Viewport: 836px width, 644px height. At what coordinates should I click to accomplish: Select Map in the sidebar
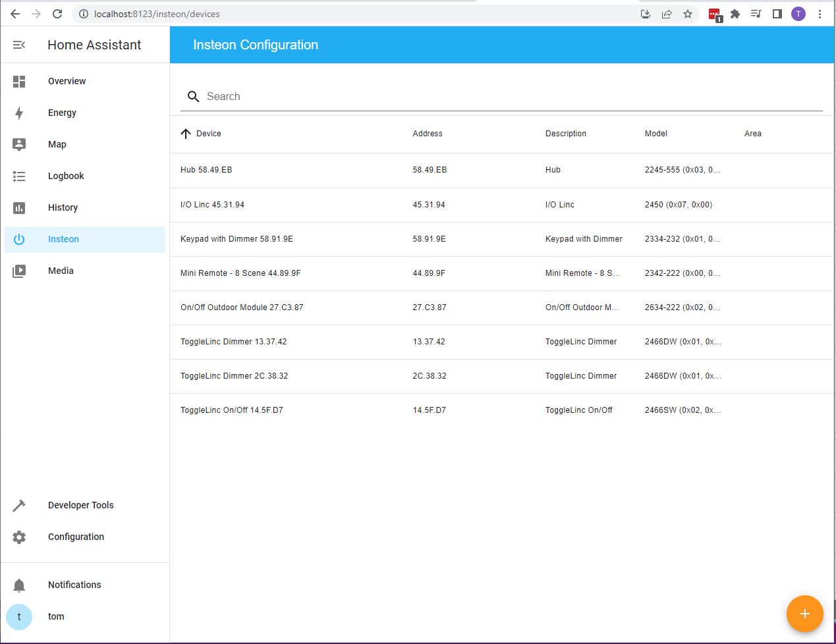click(18, 144)
